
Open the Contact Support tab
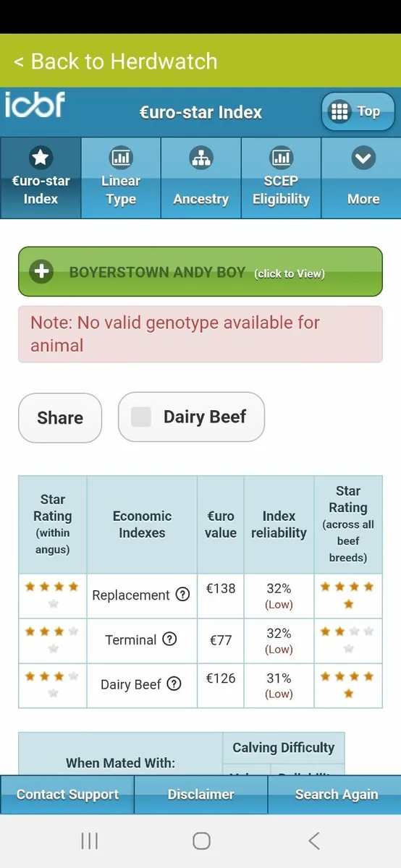(67, 794)
